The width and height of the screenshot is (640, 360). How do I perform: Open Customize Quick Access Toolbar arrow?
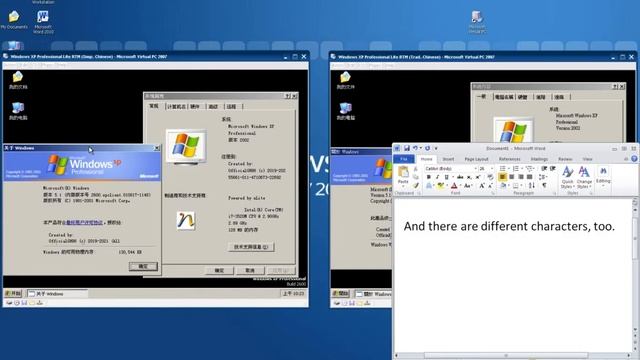coord(436,148)
